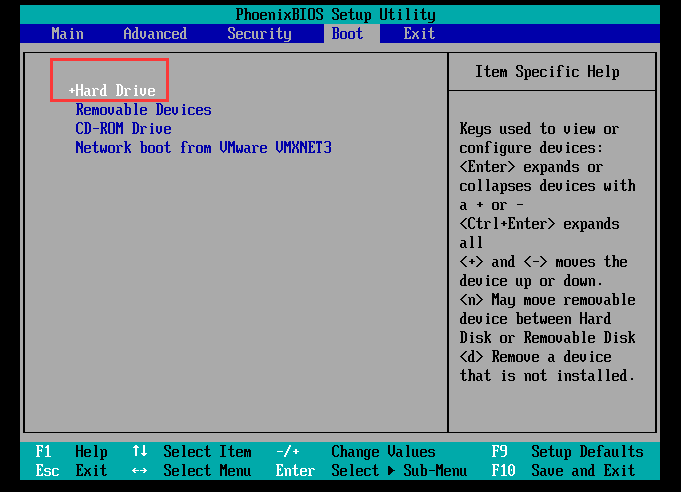The image size is (681, 492).
Task: Select CD-ROM Drive boot entry
Action: coord(123,129)
